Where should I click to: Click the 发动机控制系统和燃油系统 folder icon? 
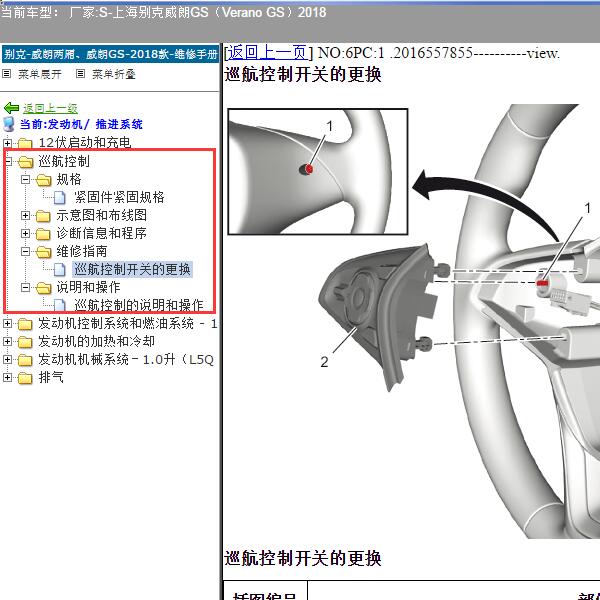click(25, 324)
